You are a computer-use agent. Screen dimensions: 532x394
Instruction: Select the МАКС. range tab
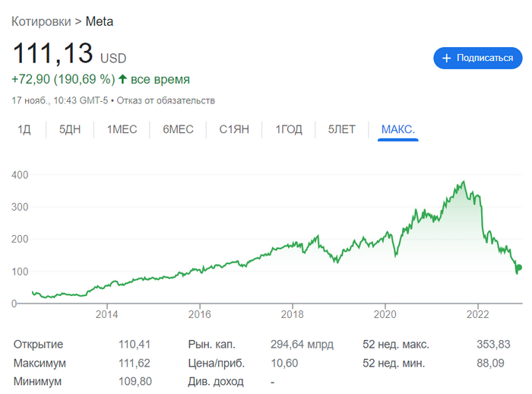point(397,130)
